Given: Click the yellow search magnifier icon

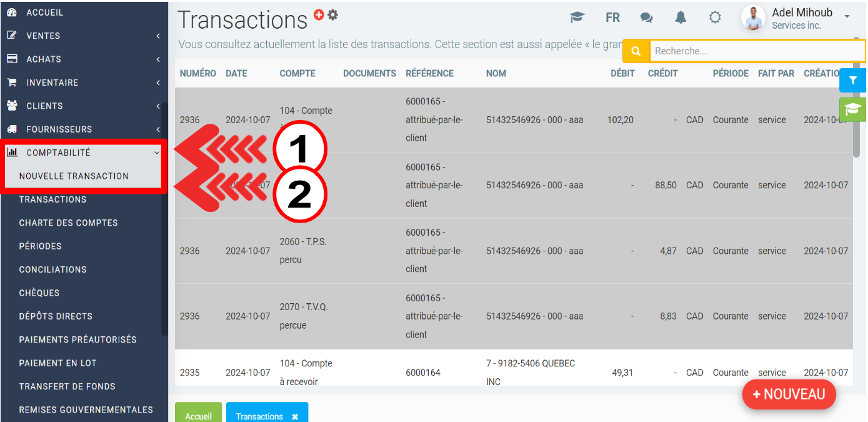Looking at the screenshot, I should coord(636,51).
